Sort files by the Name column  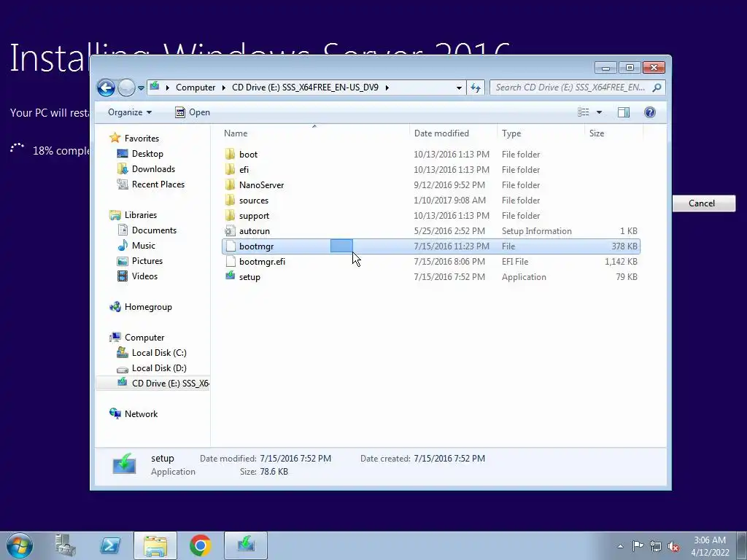tap(314, 133)
